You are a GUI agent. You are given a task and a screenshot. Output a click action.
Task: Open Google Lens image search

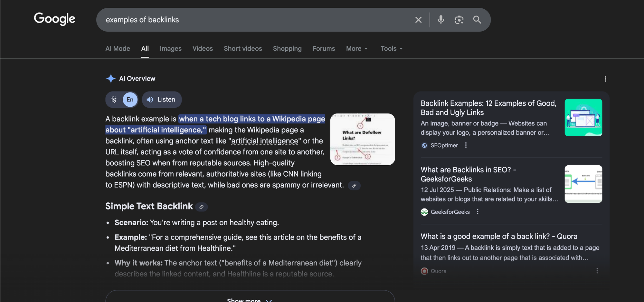[x=459, y=20]
